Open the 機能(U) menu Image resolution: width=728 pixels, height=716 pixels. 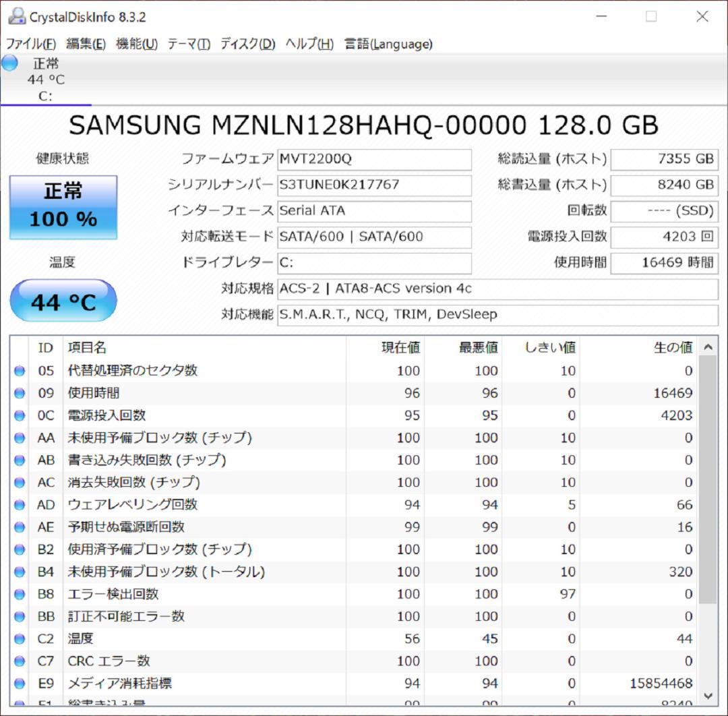135,44
